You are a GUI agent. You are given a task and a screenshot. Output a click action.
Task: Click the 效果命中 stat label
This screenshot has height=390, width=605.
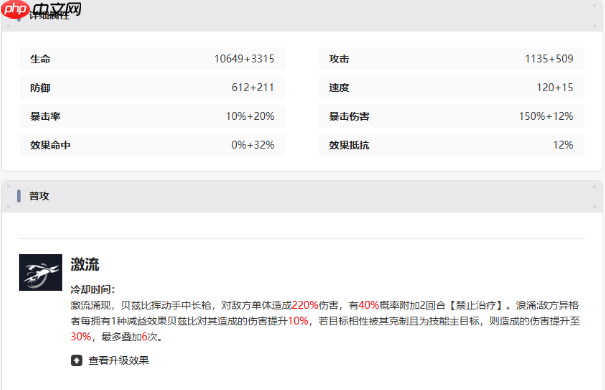pyautogui.click(x=50, y=145)
